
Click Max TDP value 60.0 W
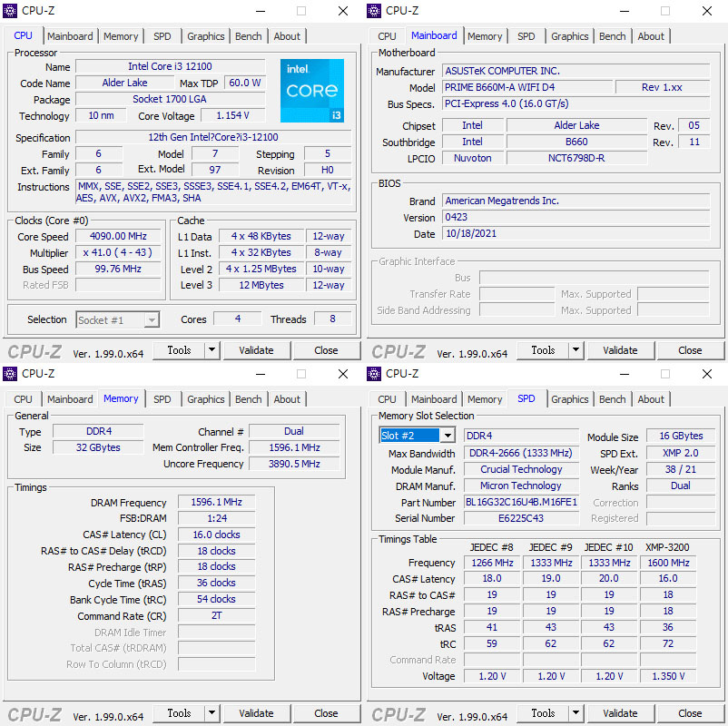click(x=245, y=83)
